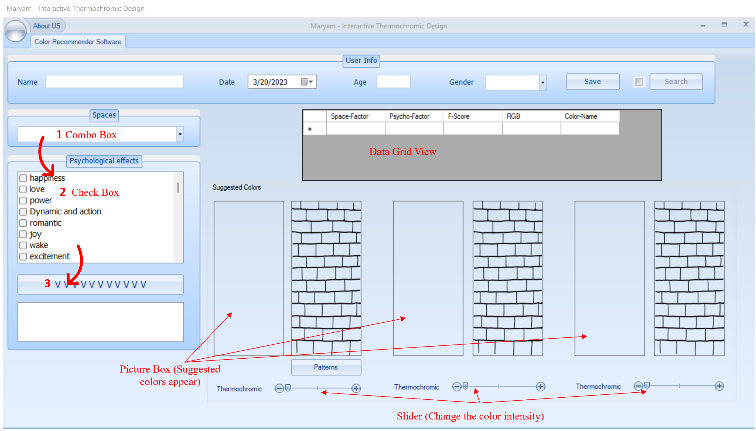Viewport: 756px width, 431px height.
Task: Click the Age input field
Action: point(393,81)
